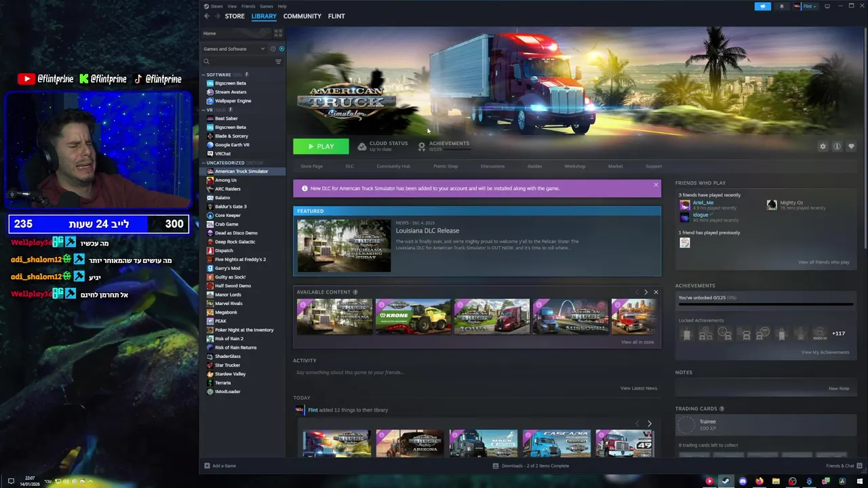Viewport: 868px width, 488px height.
Task: Create a New Note
Action: tap(839, 388)
